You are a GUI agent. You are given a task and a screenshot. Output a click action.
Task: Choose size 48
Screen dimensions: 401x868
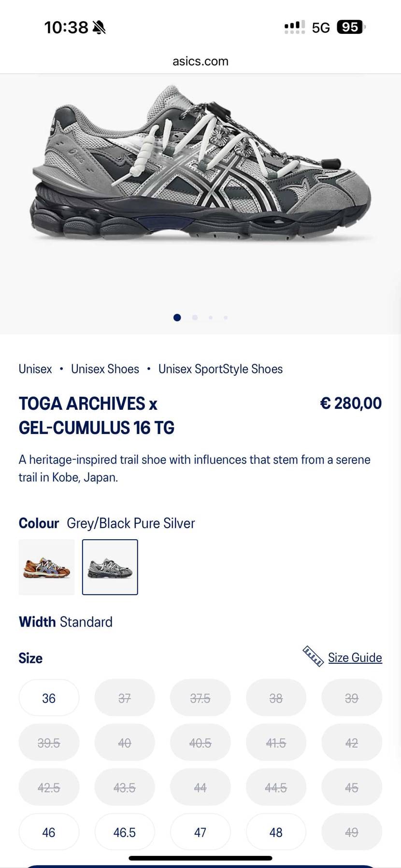[x=276, y=832]
